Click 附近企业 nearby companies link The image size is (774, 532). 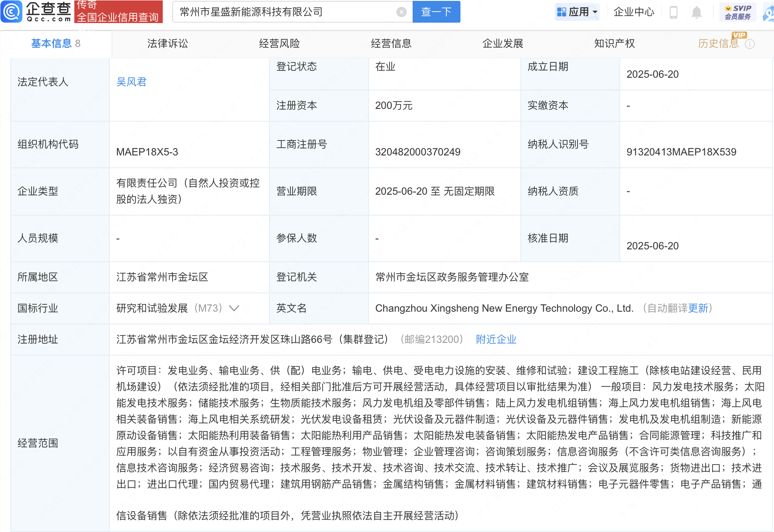click(x=496, y=339)
